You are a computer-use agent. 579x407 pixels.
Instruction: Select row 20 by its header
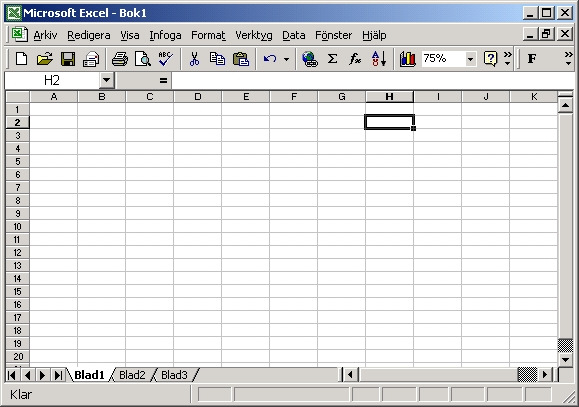17,356
